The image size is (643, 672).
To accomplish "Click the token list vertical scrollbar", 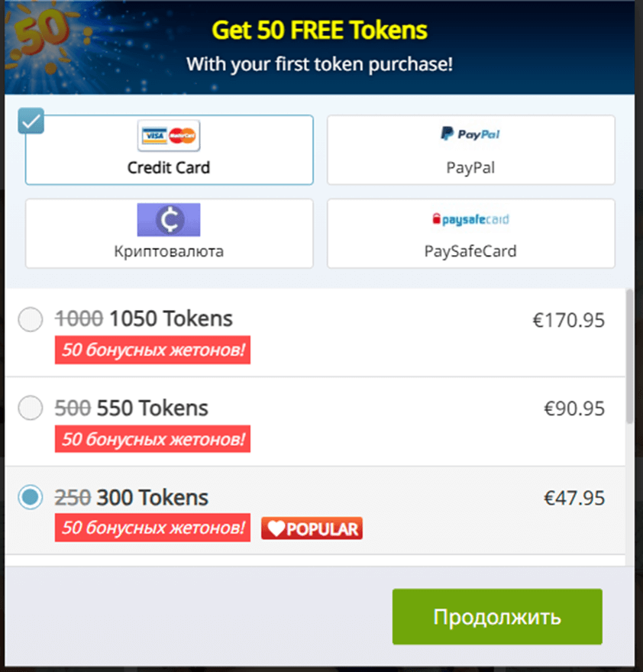I will click(629, 357).
